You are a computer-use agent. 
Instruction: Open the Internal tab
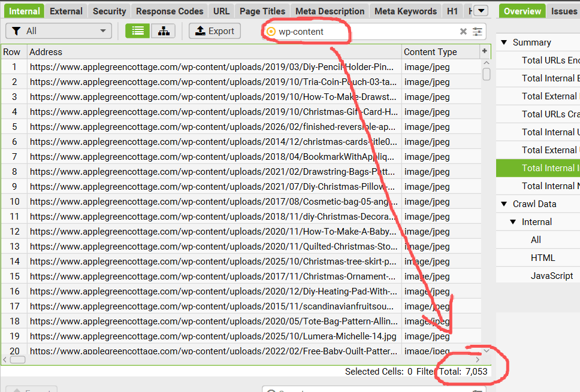[x=25, y=11]
